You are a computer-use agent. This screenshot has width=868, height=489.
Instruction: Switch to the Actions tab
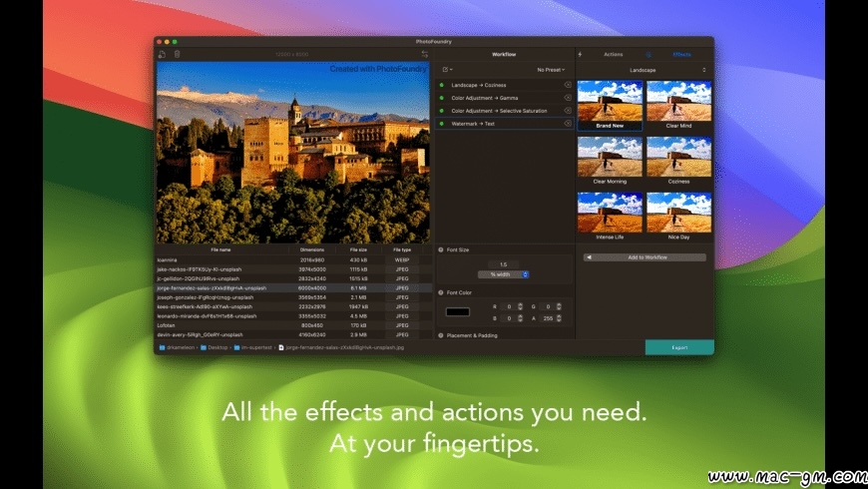coord(613,54)
